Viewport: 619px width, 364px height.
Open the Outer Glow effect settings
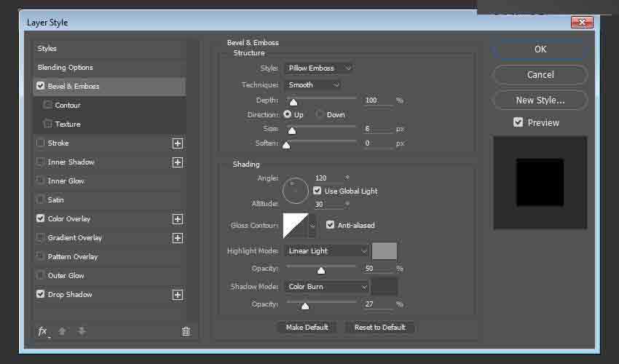tap(66, 276)
